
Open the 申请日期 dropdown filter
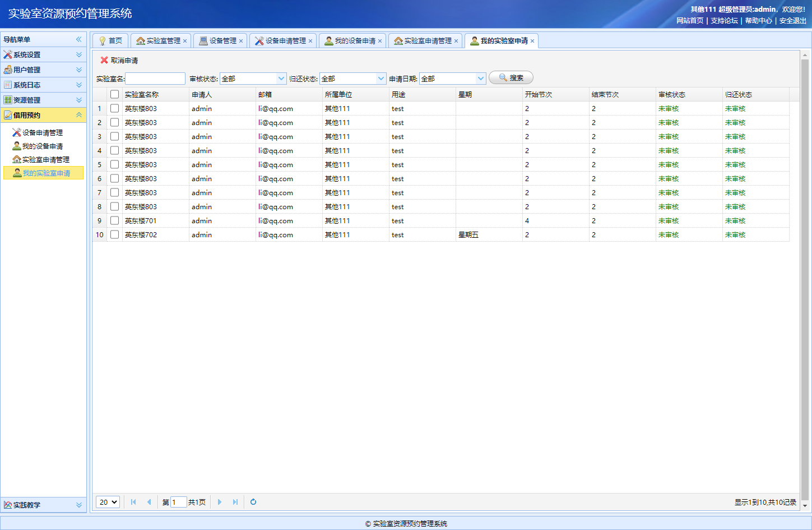(480, 79)
